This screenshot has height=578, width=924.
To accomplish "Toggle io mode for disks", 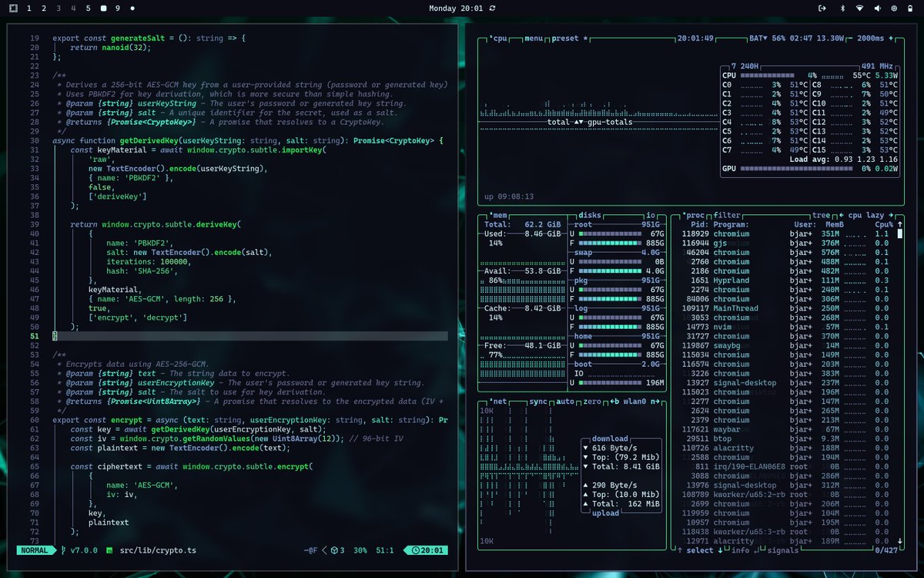I will [x=651, y=215].
